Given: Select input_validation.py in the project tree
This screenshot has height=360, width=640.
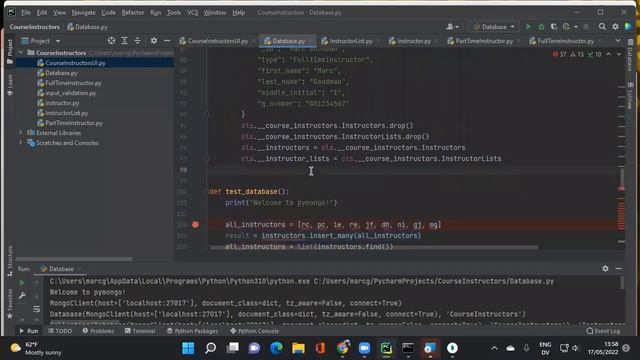Looking at the screenshot, I should pyautogui.click(x=70, y=93).
